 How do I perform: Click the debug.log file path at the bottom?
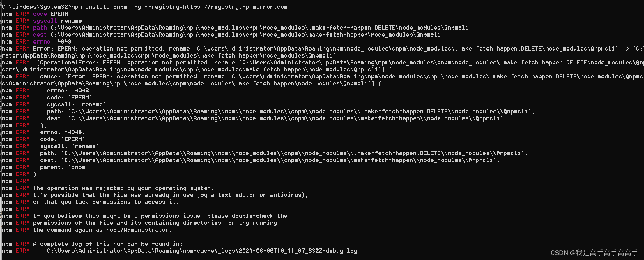click(x=202, y=251)
